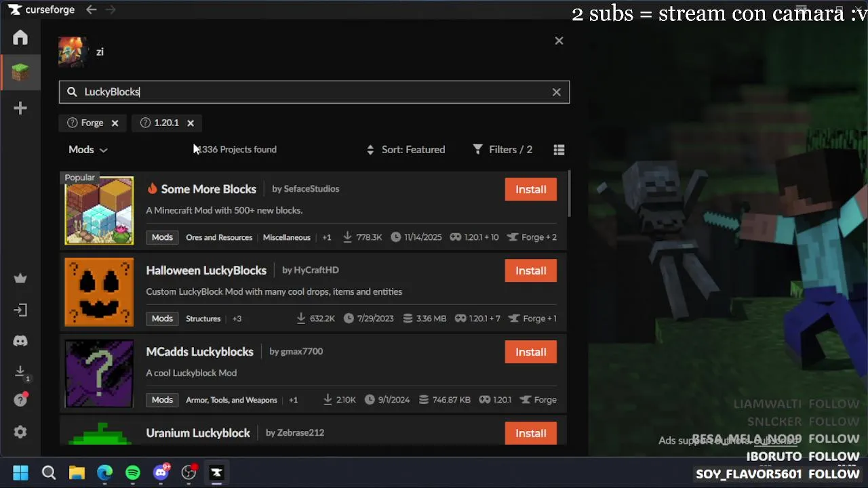Open Halloween LuckyBlocks title
The height and width of the screenshot is (488, 868).
coord(206,270)
